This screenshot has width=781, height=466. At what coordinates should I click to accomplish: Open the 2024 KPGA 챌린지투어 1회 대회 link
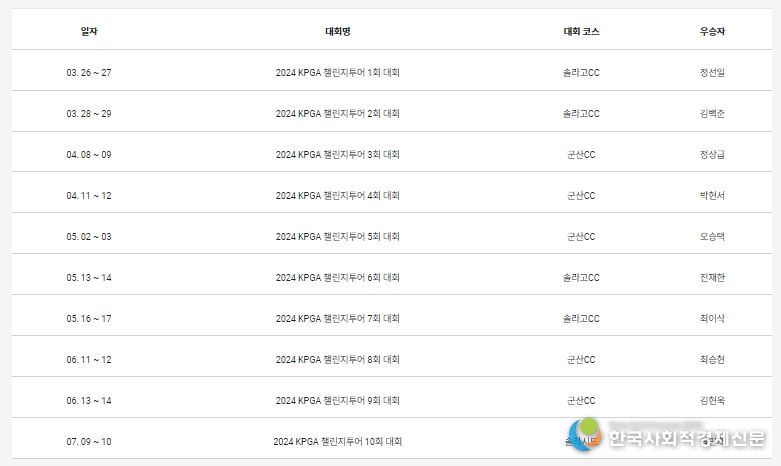338,73
